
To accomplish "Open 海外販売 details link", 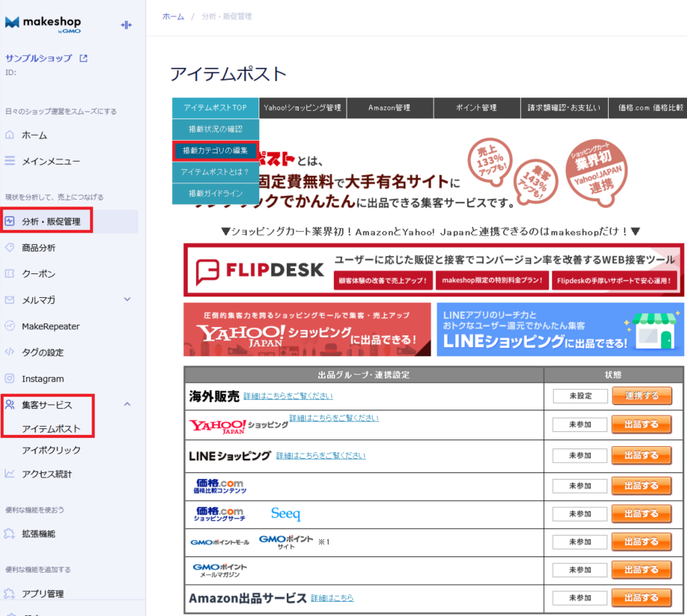I will [x=288, y=396].
